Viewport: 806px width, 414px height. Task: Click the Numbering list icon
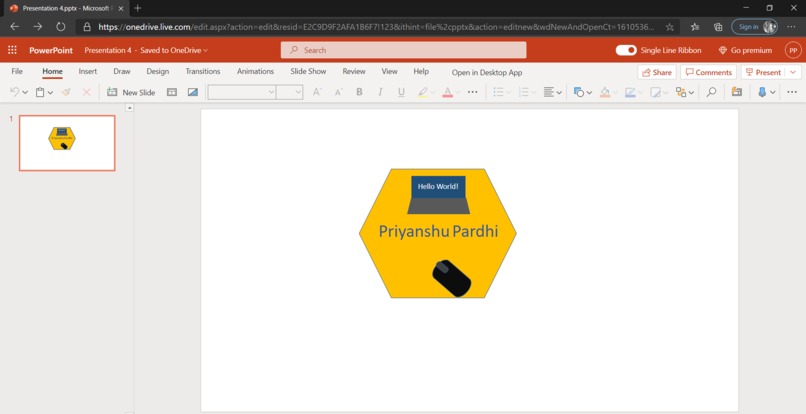pos(524,92)
